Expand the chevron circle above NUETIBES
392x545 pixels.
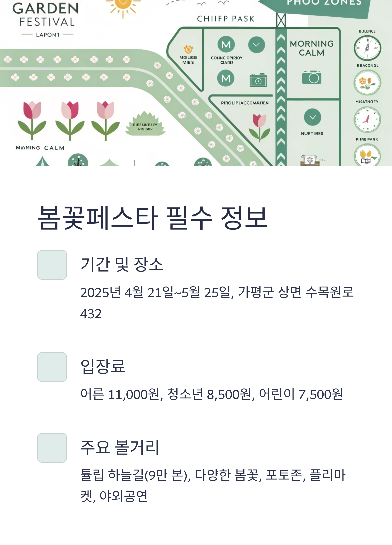(312, 117)
